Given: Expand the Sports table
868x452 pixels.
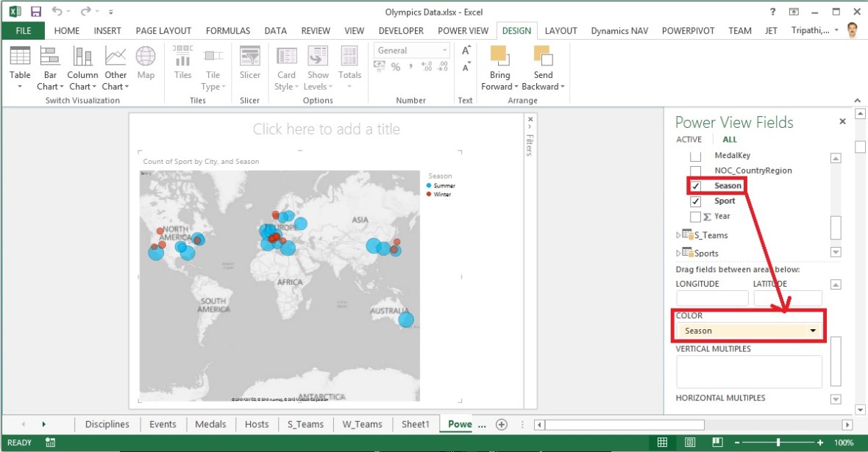Looking at the screenshot, I should click(x=677, y=253).
